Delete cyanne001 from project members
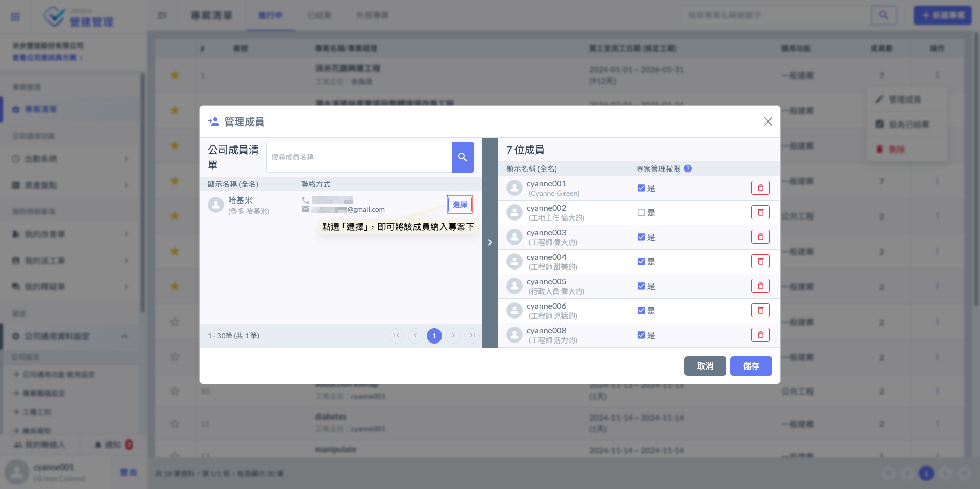980x489 pixels. [760, 188]
